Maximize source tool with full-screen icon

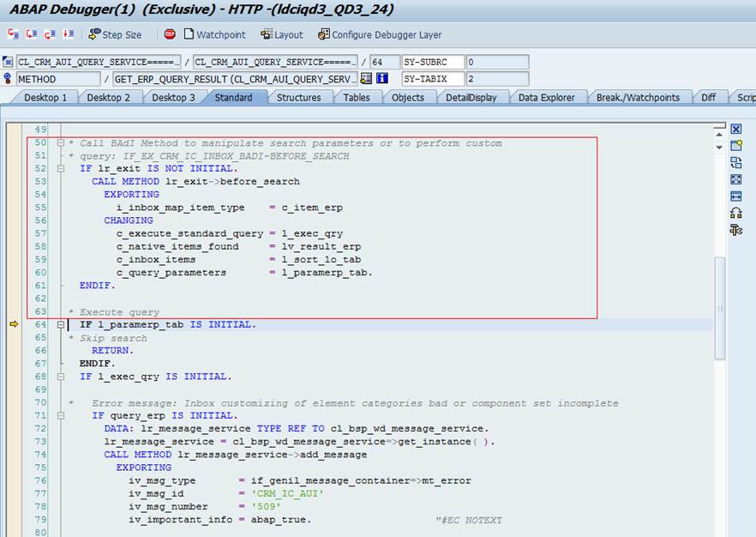[x=735, y=179]
